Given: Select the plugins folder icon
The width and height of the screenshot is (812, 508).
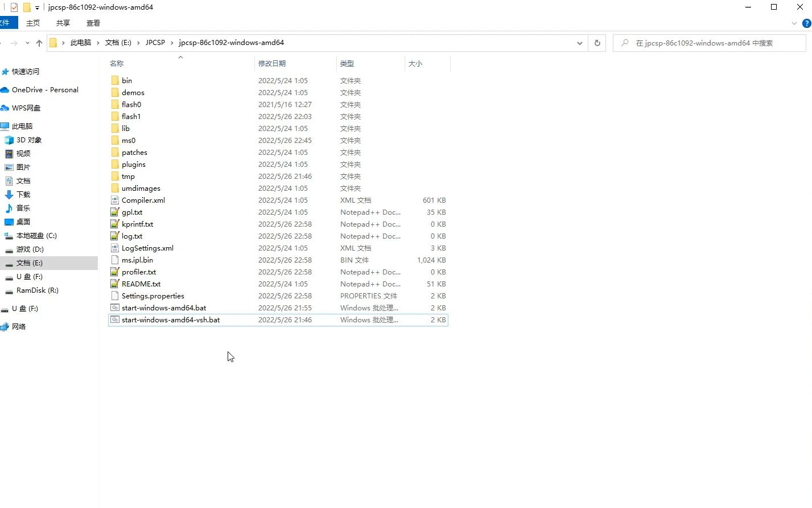Looking at the screenshot, I should tap(115, 164).
